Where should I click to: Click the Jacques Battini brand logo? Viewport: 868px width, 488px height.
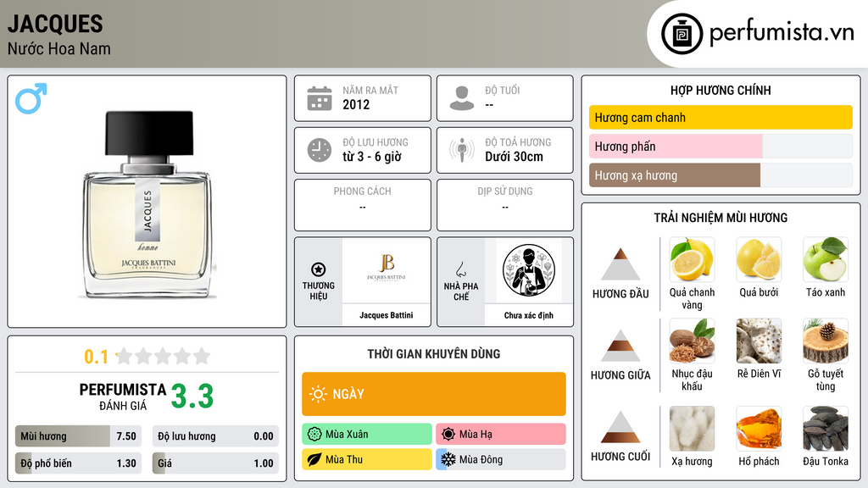[386, 267]
